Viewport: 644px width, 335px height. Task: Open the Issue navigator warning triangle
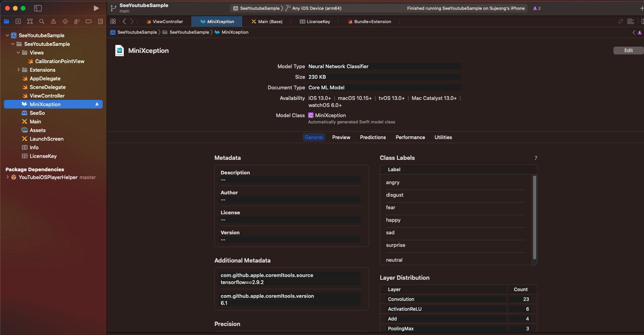pos(53,22)
